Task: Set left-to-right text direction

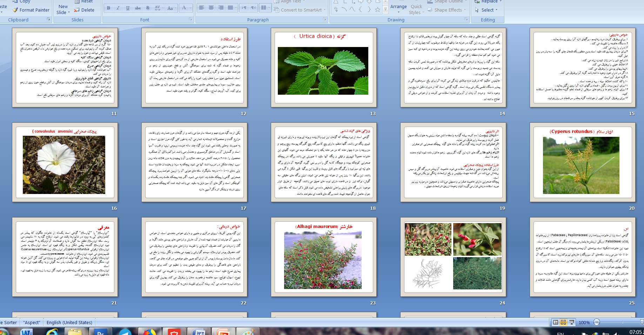Action: tap(244, 8)
